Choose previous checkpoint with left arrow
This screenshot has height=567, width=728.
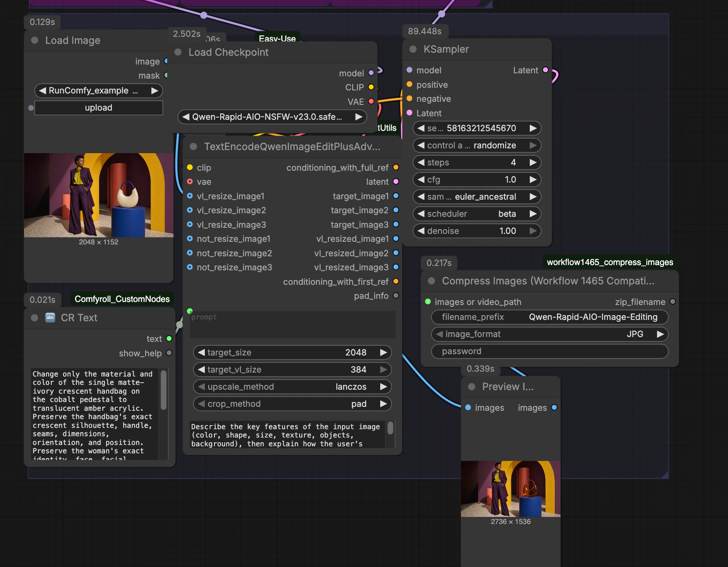click(x=186, y=117)
